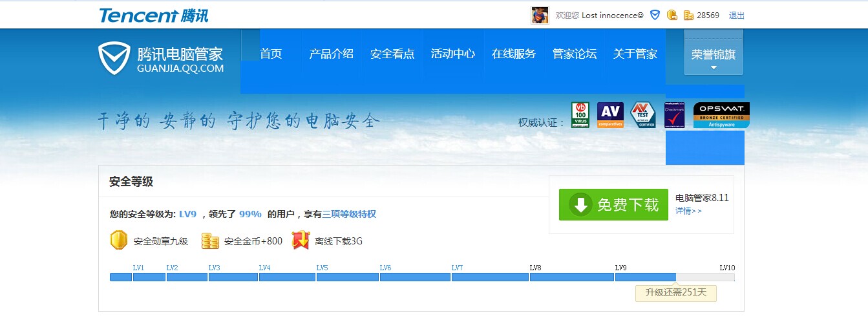Click the 离线下载3G red download icon
This screenshot has width=868, height=322.
(301, 241)
